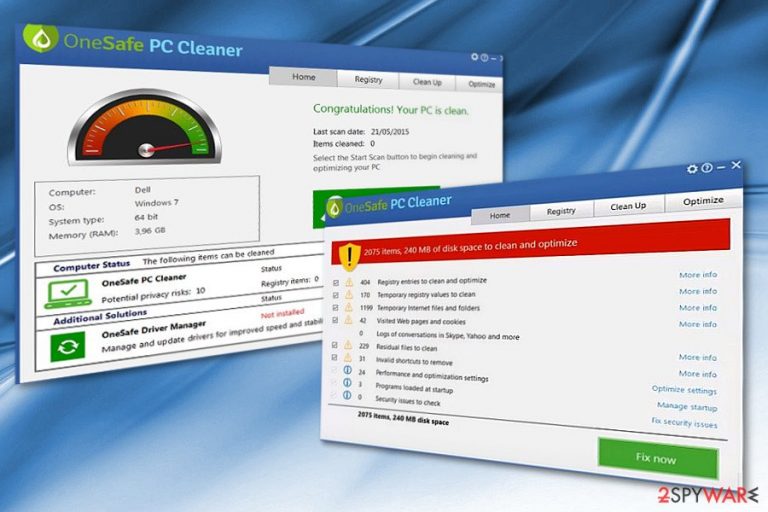Click warning triangle beside Temporary Internet files
768x512 pixels.
coord(348,307)
